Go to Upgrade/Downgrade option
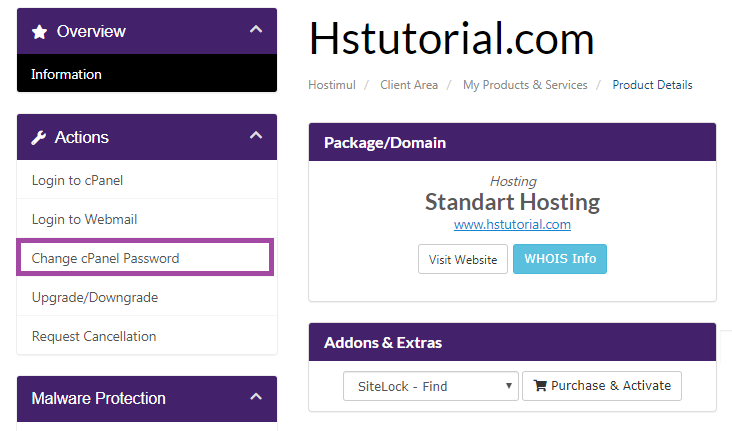732x431 pixels. click(94, 297)
